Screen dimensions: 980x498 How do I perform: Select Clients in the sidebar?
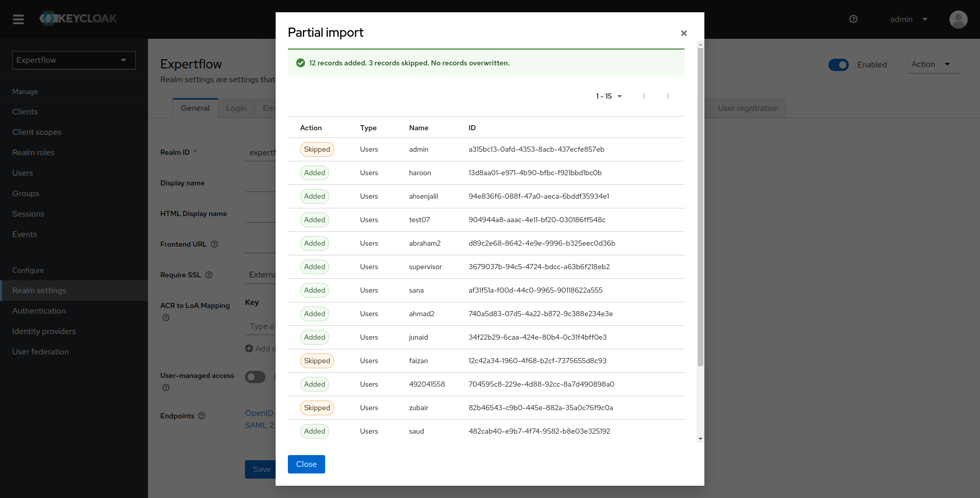(25, 112)
